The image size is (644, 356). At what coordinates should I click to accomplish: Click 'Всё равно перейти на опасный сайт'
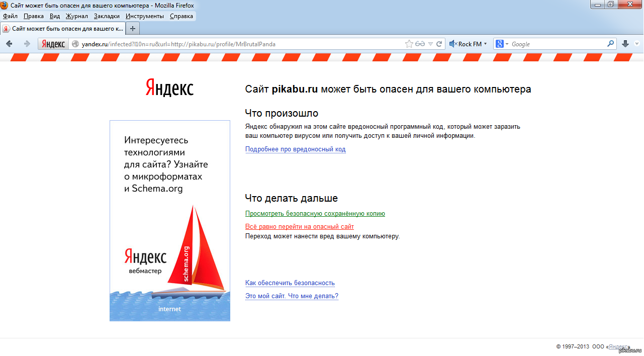(299, 227)
